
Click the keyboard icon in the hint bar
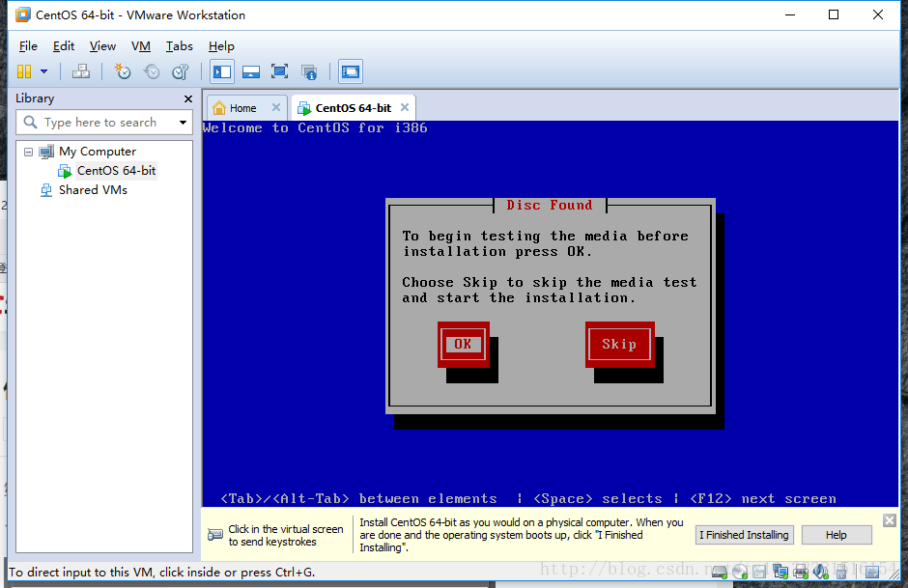(x=214, y=535)
